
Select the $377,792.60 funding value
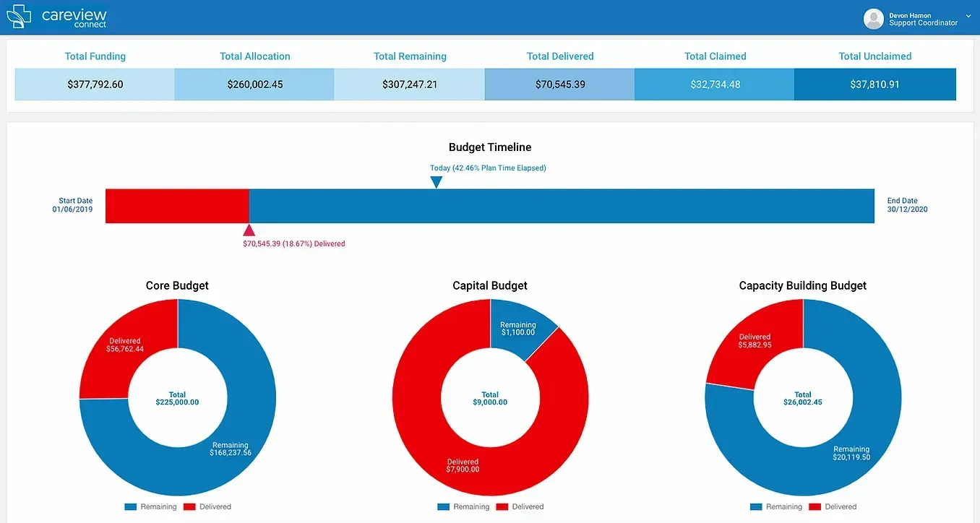tap(95, 85)
